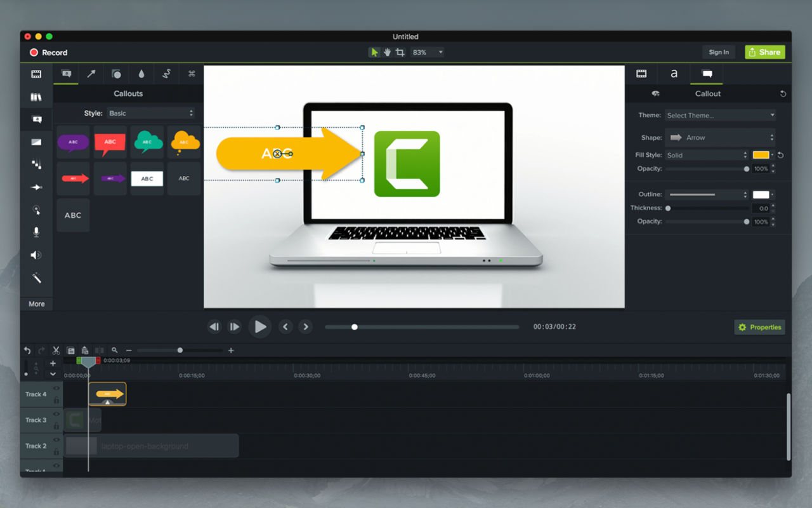Open the Annotations panel in sidebar
This screenshot has height=508, width=812.
[36, 119]
